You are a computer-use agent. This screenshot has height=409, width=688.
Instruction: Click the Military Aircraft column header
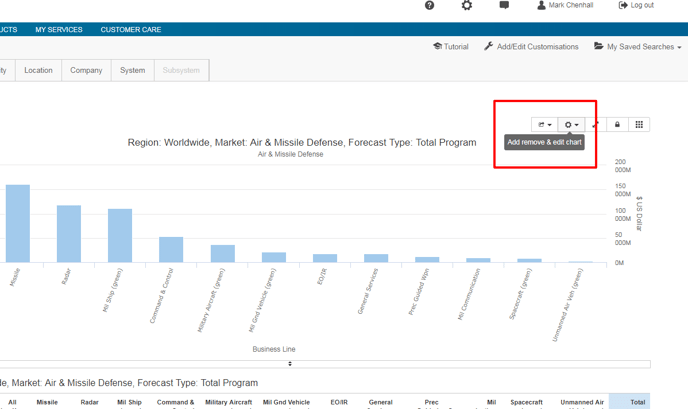point(229,402)
